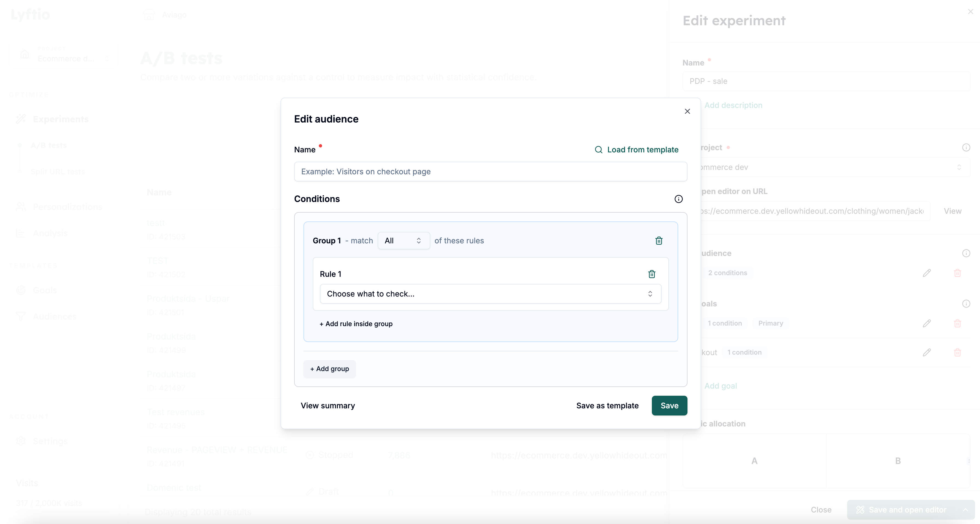Edit the Primary goal pencil icon
Screen dimensions: 980x524
[x=927, y=323]
